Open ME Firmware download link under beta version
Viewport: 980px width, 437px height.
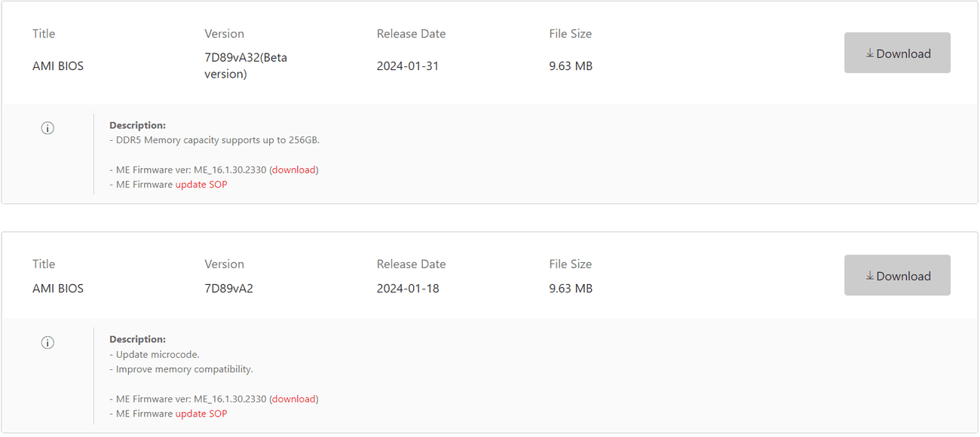[294, 170]
